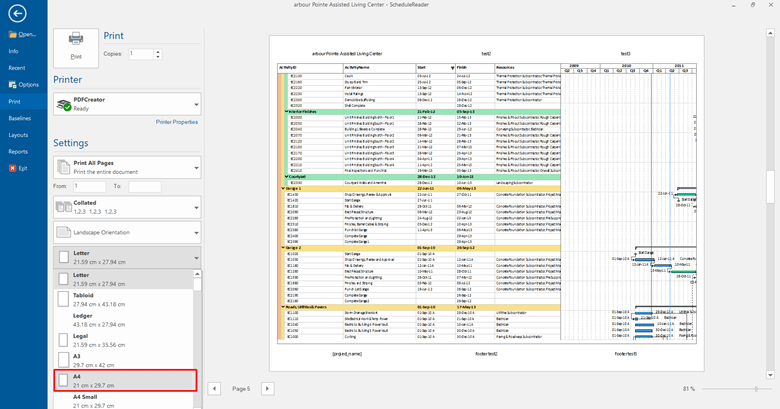Click the preview scrollbar up arrow
The width and height of the screenshot is (780, 409).
coord(770,32)
